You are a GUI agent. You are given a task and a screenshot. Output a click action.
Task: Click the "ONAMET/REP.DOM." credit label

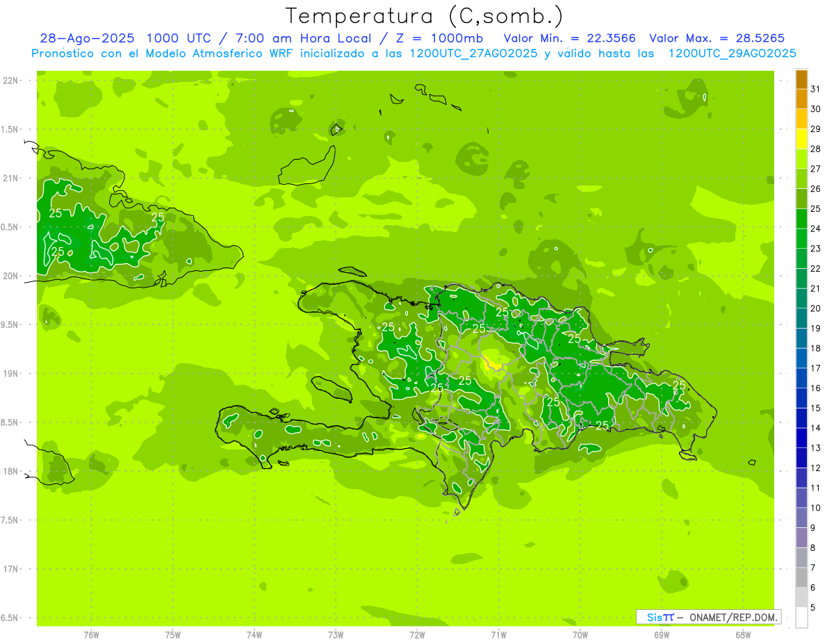pyautogui.click(x=733, y=617)
